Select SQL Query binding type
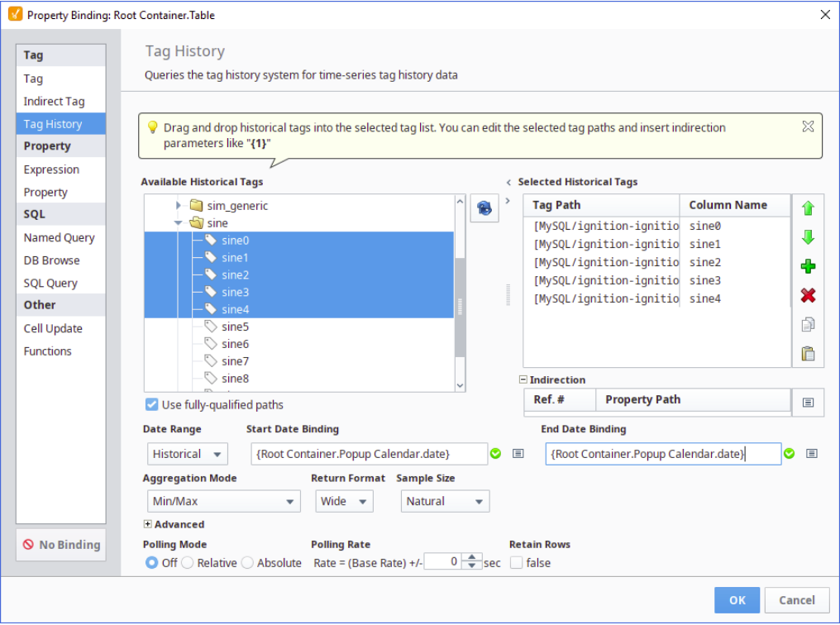840x625 pixels. tap(50, 283)
